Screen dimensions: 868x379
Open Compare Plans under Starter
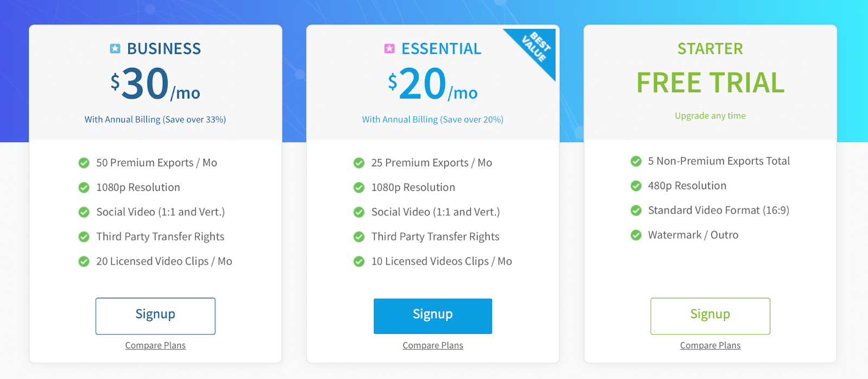[x=710, y=345]
